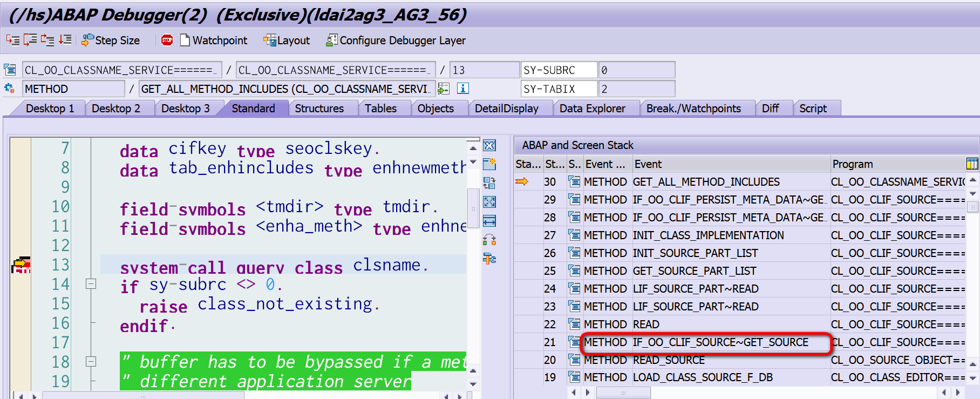Select stack row IF_OO_CLIF_SOURCE~GET_SOURCE

740,342
